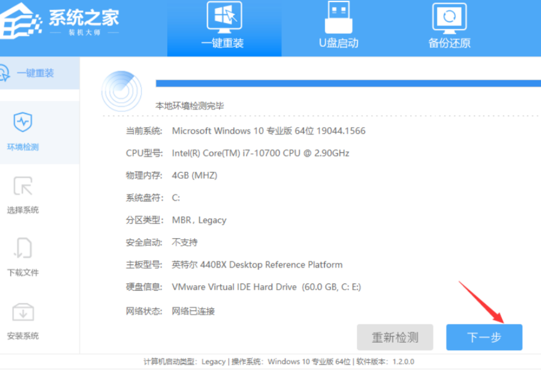Select the 安装系统 step label
Viewport: 541px width, 392px height.
[23, 336]
